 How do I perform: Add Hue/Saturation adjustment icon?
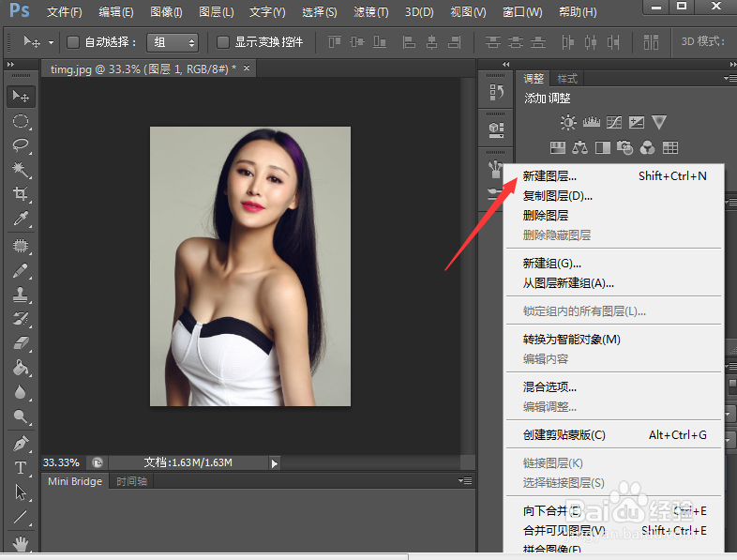558,148
